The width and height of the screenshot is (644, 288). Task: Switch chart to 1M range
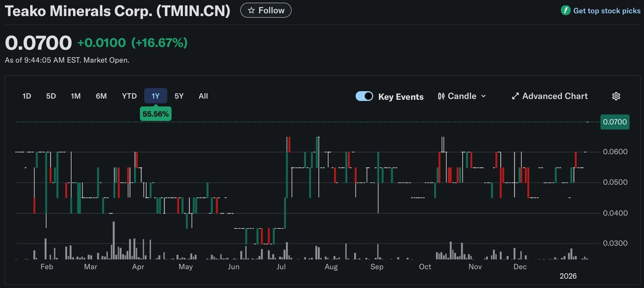76,96
